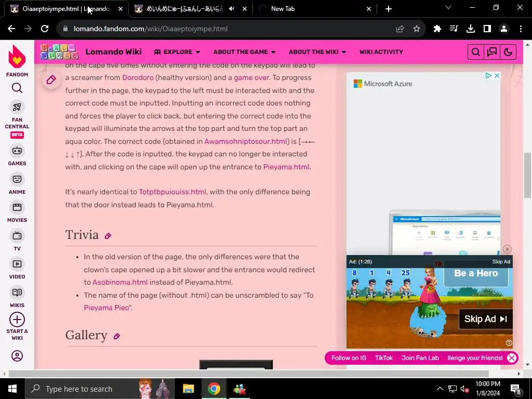Open the Chrome three-dot menu
Viewport: 532px width, 399px height.
[521, 29]
